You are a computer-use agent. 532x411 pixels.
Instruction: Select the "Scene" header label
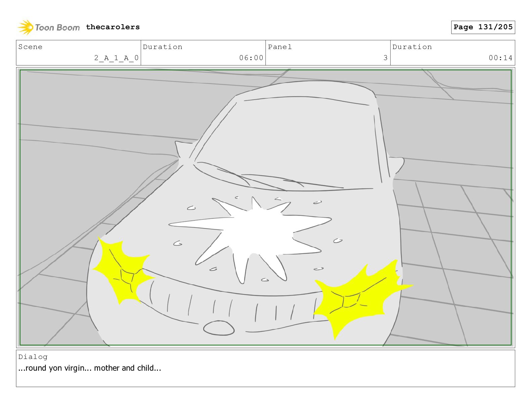(x=31, y=47)
